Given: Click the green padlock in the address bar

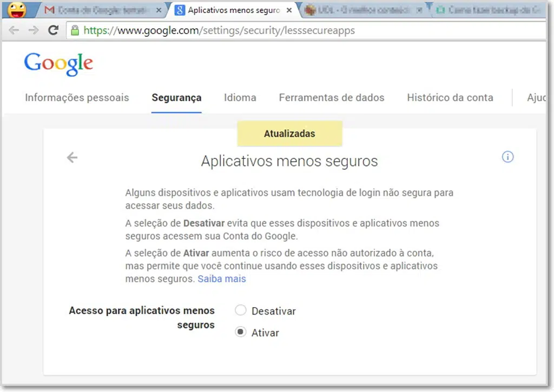Looking at the screenshot, I should click(75, 30).
